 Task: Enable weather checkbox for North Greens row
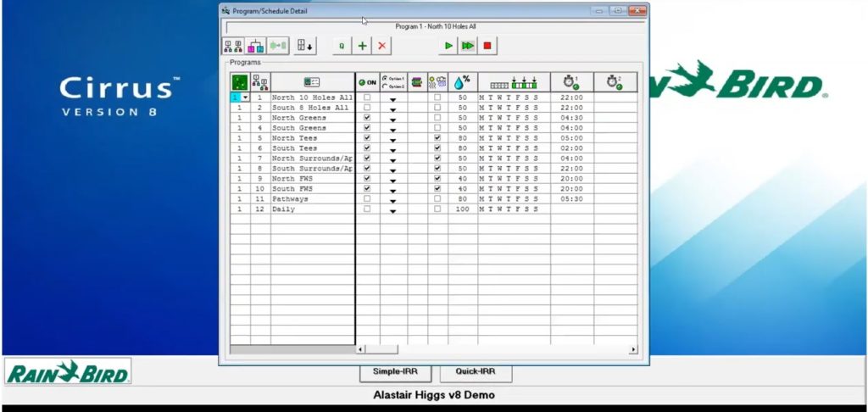437,118
